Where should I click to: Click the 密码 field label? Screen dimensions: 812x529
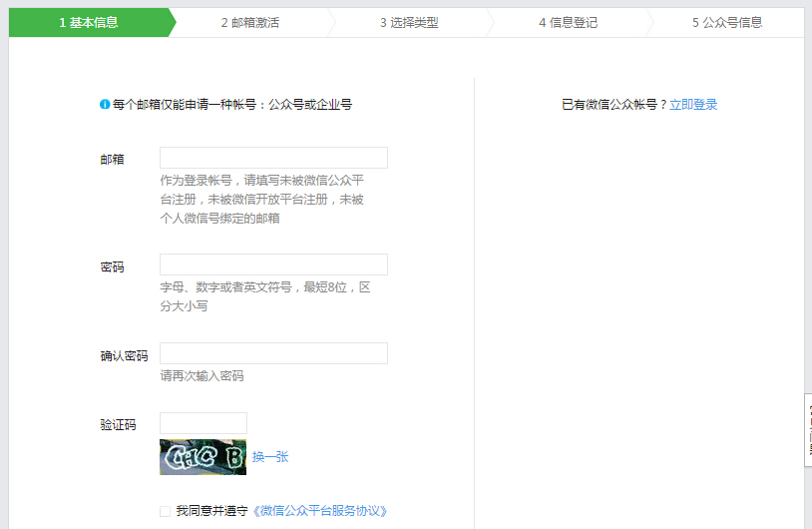112,267
